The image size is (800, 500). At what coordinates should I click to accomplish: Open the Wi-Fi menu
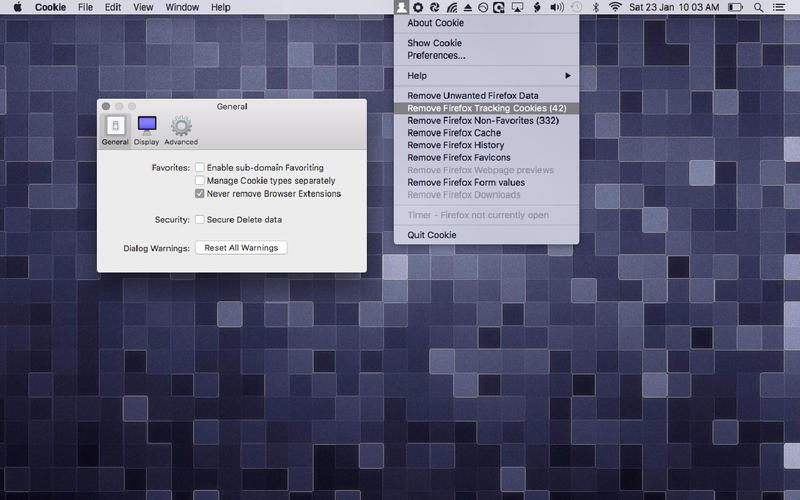click(615, 7)
